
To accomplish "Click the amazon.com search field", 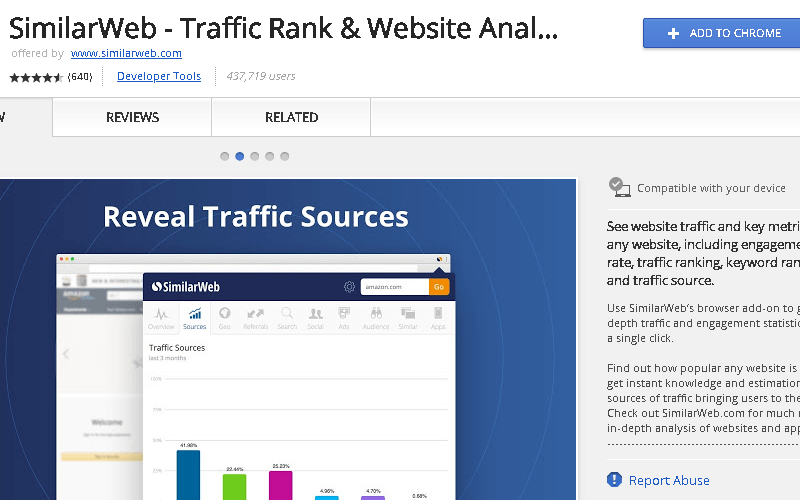I will point(394,287).
